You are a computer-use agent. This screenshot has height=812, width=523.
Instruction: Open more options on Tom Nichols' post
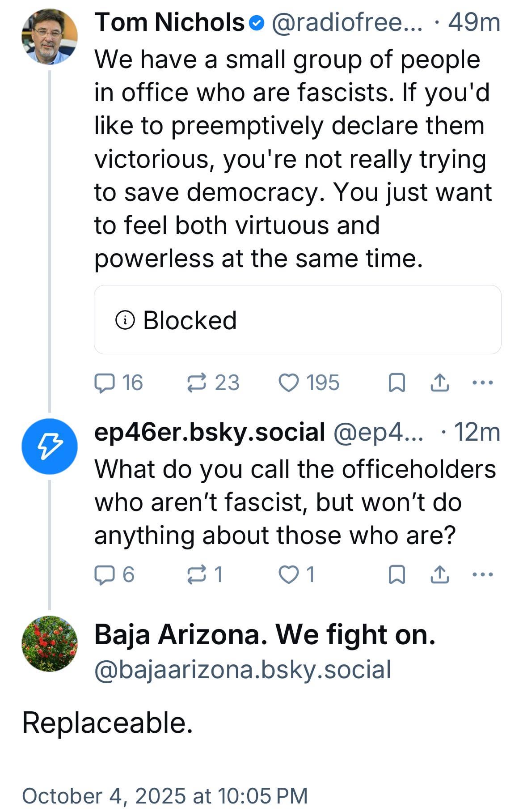(x=483, y=383)
